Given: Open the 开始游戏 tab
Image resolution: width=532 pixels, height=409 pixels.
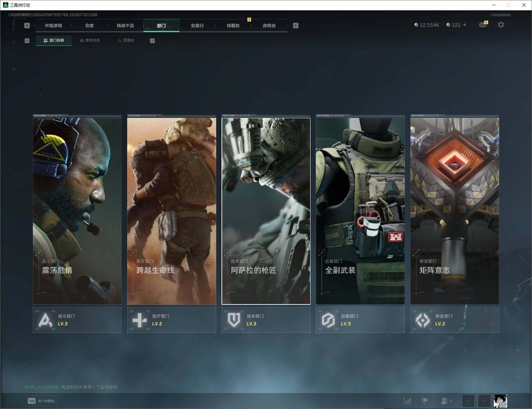Looking at the screenshot, I should pos(53,26).
